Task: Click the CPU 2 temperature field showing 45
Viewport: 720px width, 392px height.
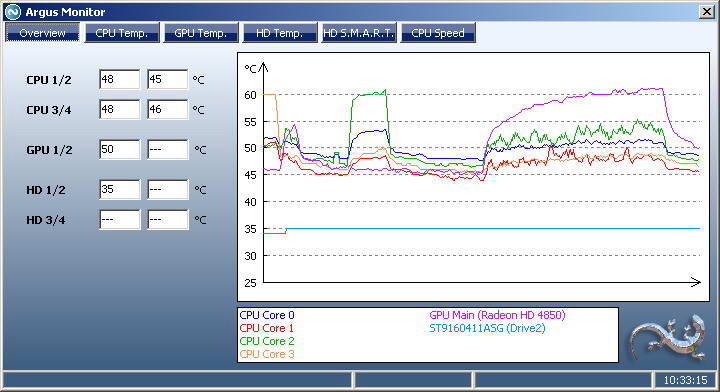Action: tap(168, 79)
